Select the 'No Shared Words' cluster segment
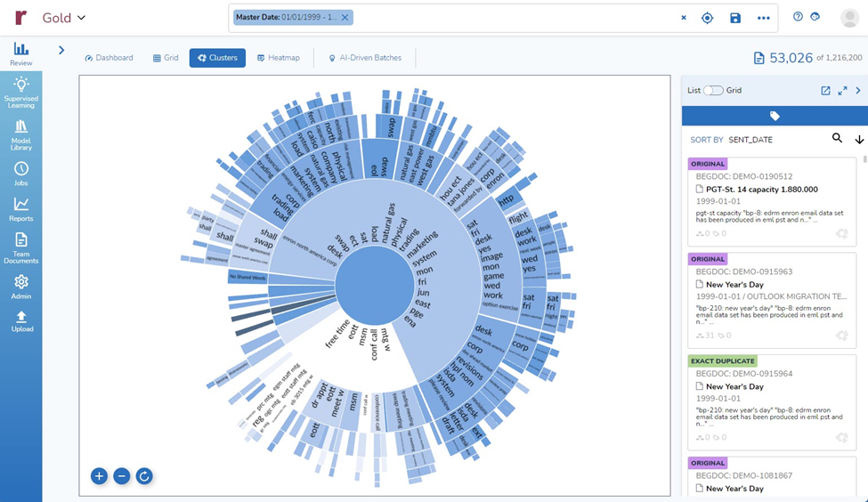Image resolution: width=868 pixels, height=502 pixels. [x=247, y=277]
